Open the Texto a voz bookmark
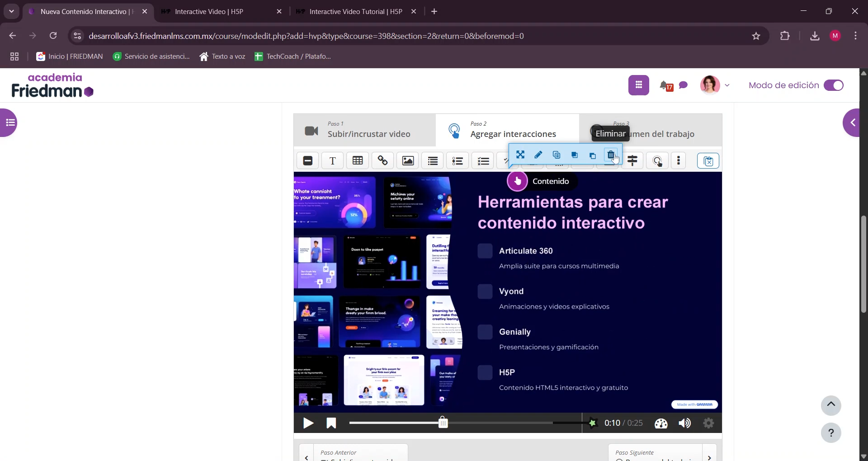868x461 pixels. [222, 56]
